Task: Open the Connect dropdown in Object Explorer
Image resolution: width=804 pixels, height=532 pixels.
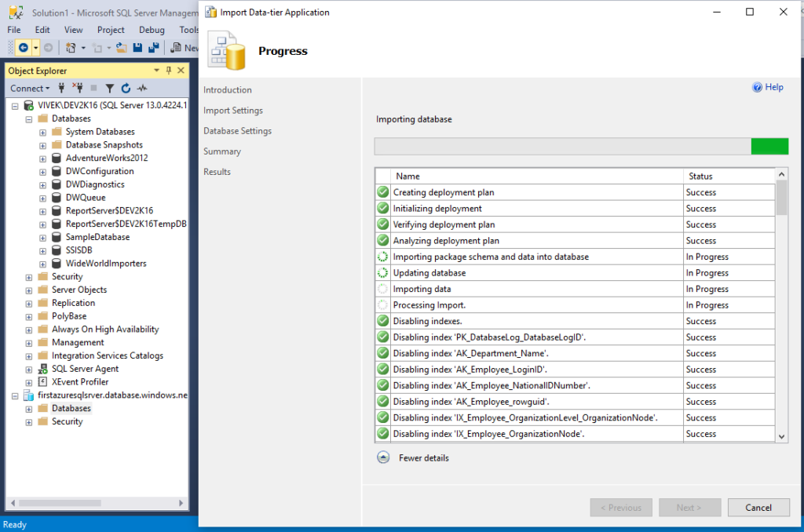Action: coord(30,88)
